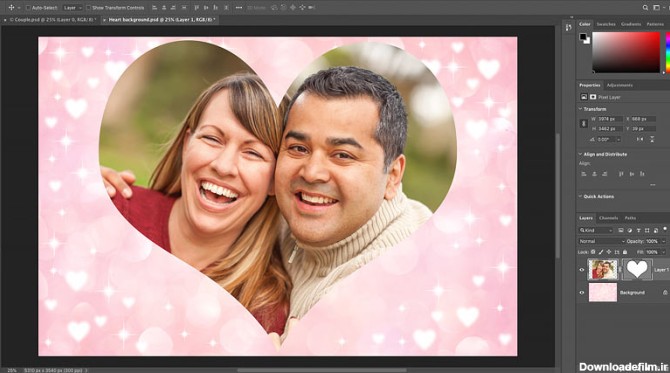Toggle visibility of Layer 1
This screenshot has width=670, height=373.
(582, 270)
